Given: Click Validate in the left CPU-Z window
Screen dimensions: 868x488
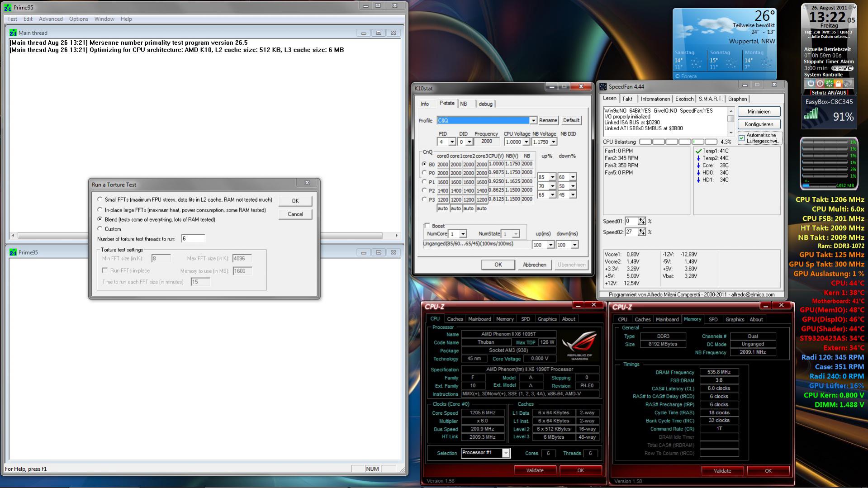Looking at the screenshot, I should (535, 470).
